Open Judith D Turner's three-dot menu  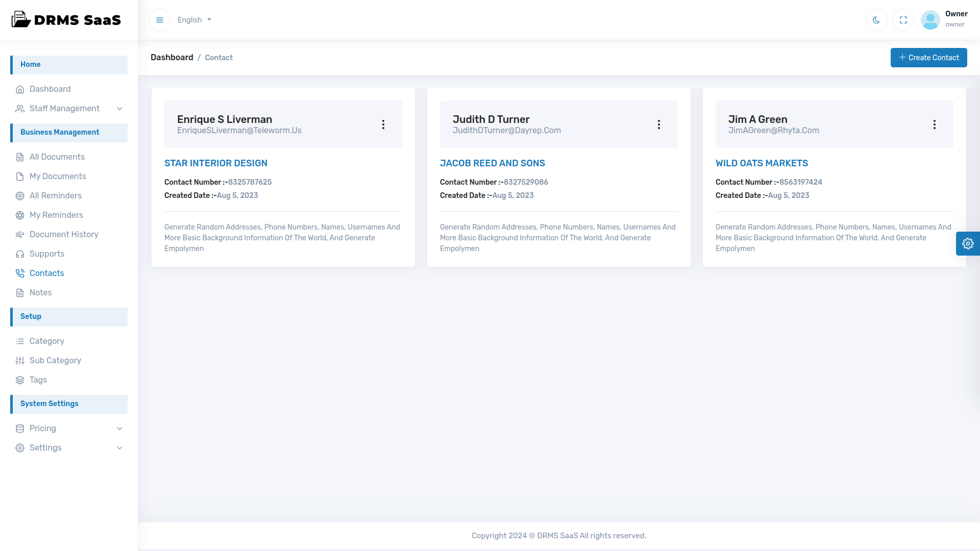[659, 124]
